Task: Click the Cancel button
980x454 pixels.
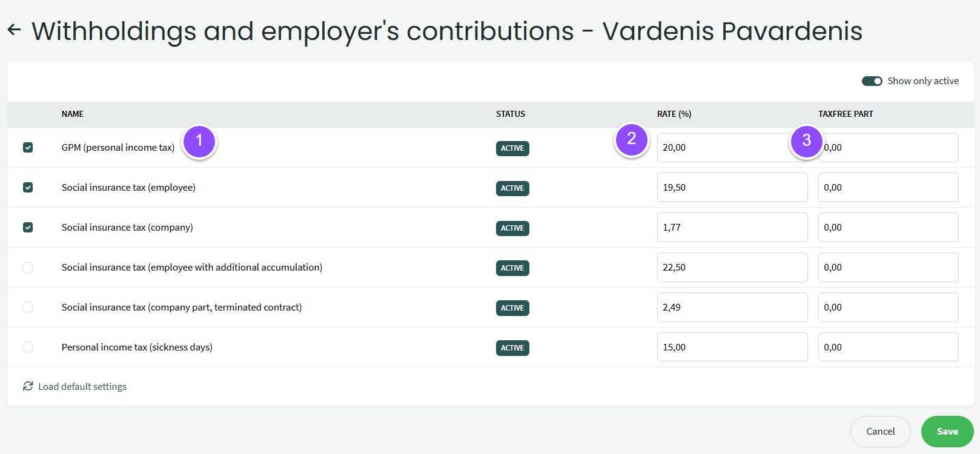Action: pyautogui.click(x=880, y=432)
